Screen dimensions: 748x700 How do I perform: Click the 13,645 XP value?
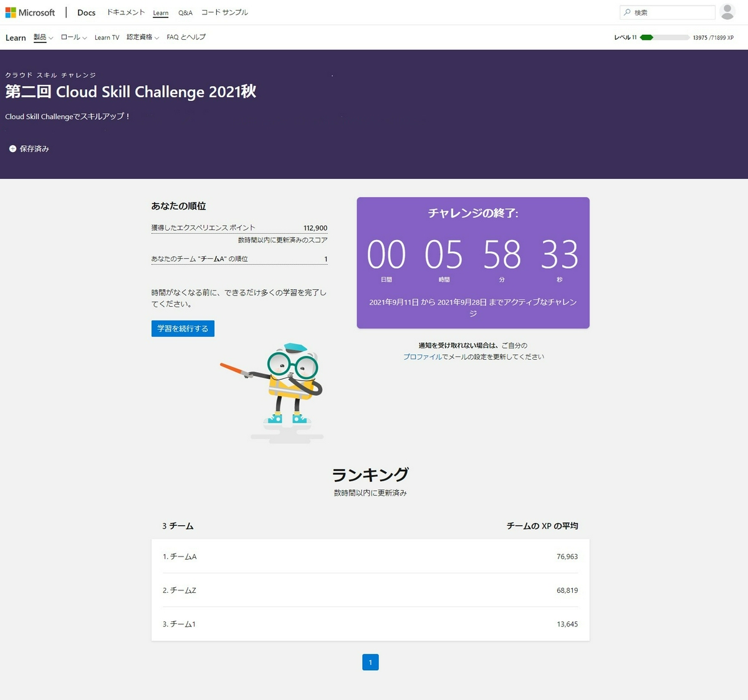point(567,624)
